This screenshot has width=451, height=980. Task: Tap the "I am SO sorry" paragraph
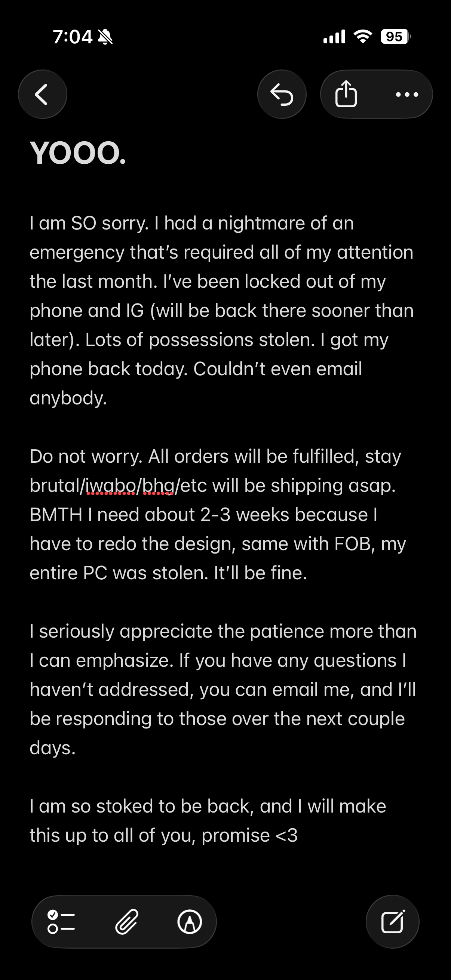[x=221, y=311]
